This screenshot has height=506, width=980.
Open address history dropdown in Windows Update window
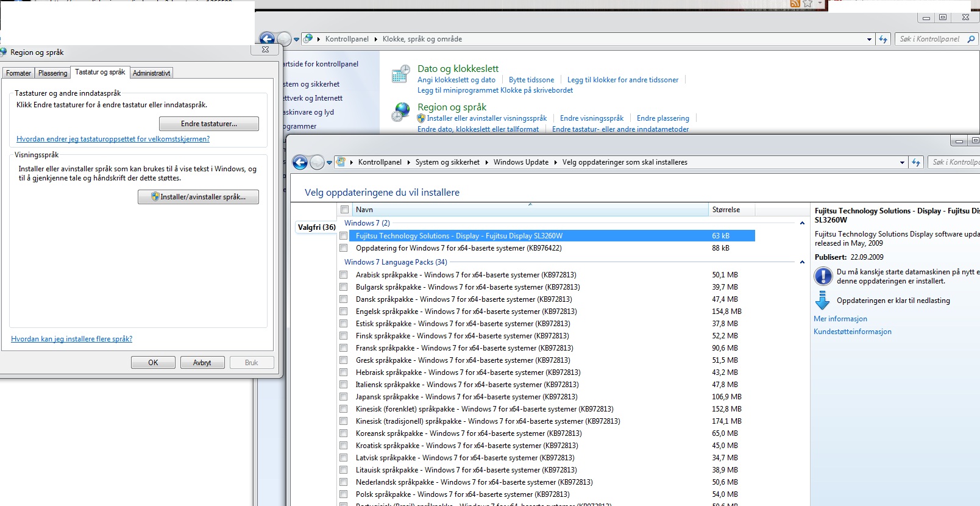point(903,162)
